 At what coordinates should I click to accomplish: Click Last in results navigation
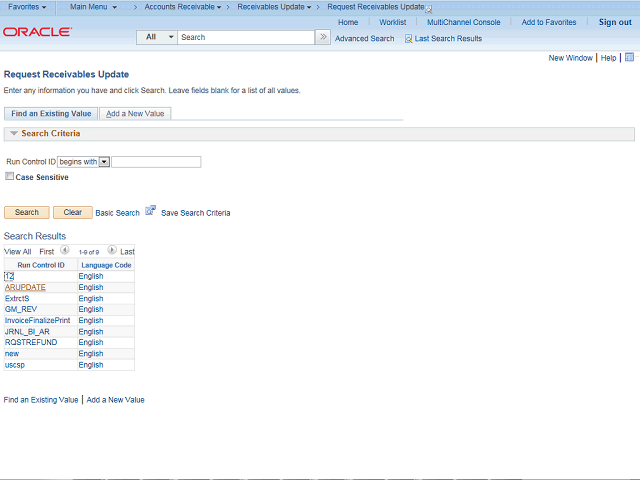(127, 252)
